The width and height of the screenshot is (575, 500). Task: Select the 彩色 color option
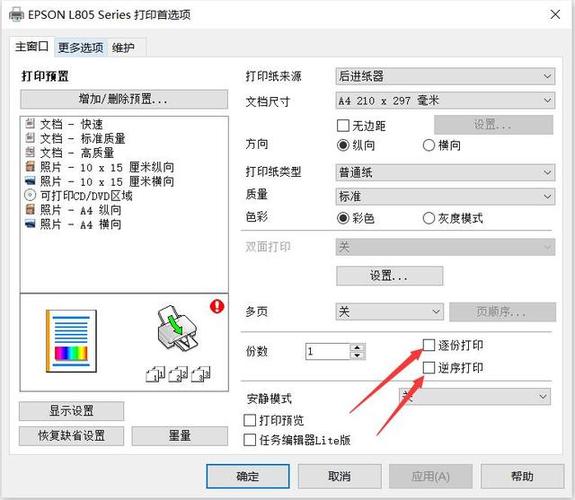[x=343, y=218]
